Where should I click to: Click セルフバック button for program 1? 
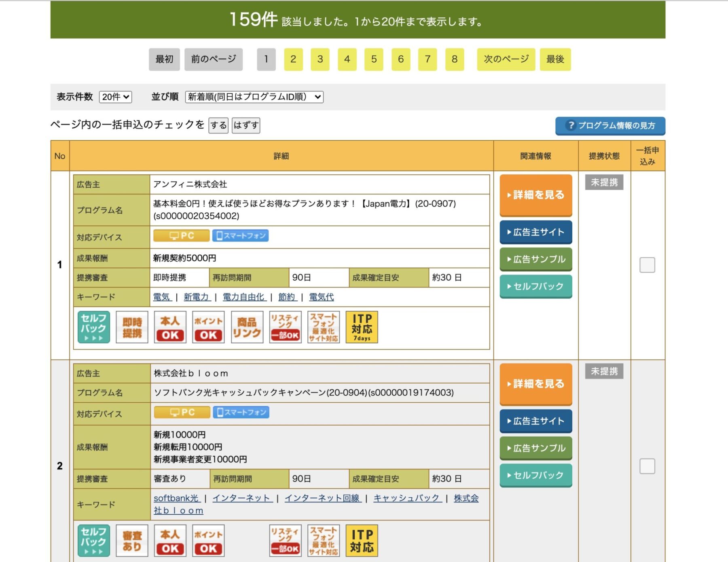[536, 286]
